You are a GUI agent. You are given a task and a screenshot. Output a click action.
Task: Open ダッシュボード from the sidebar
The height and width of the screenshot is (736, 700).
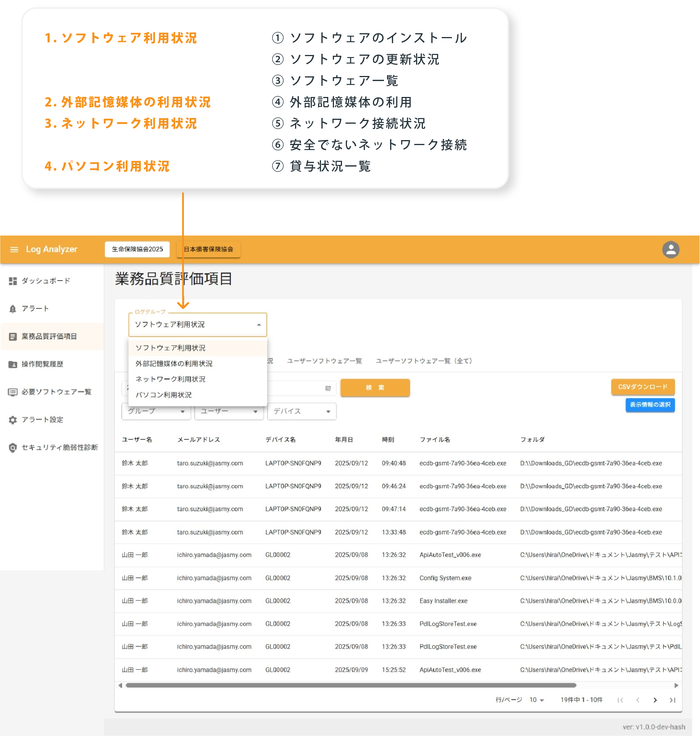click(x=46, y=281)
